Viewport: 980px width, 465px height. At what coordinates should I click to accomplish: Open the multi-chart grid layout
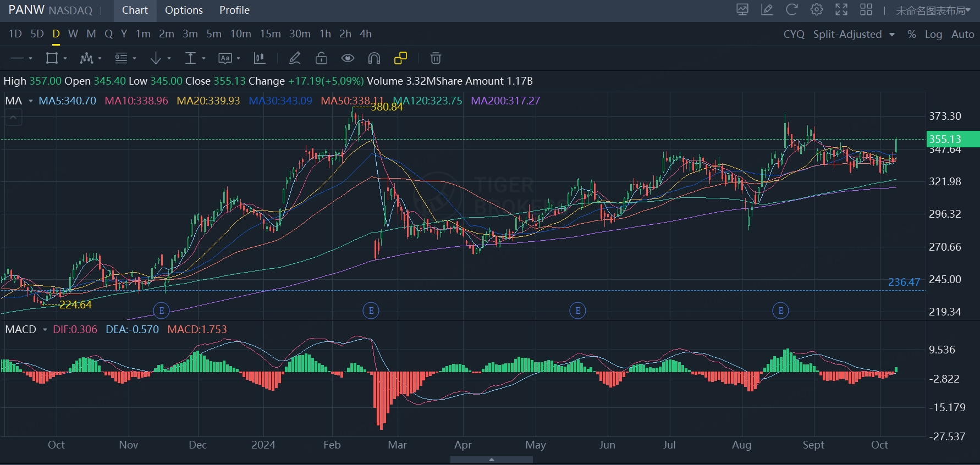click(x=866, y=9)
